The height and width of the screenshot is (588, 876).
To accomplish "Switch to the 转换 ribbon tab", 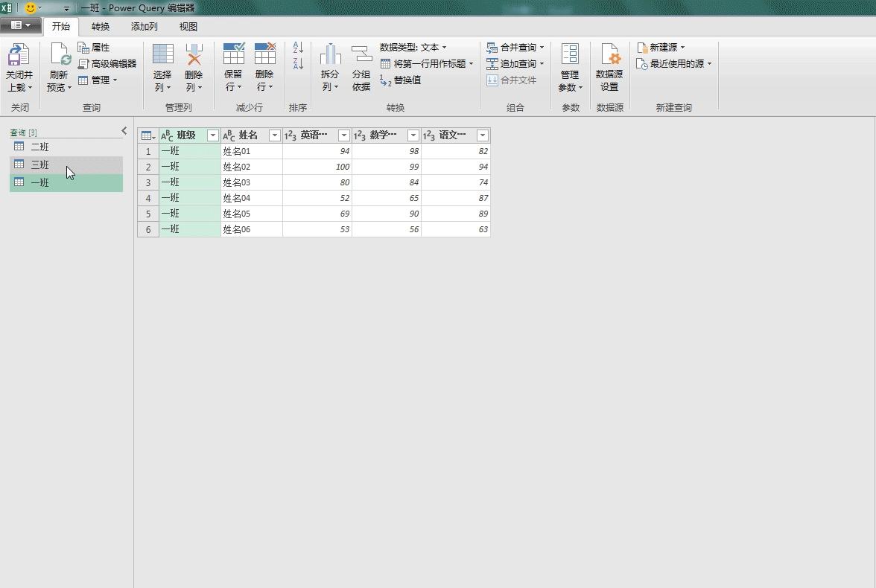I will 101,27.
